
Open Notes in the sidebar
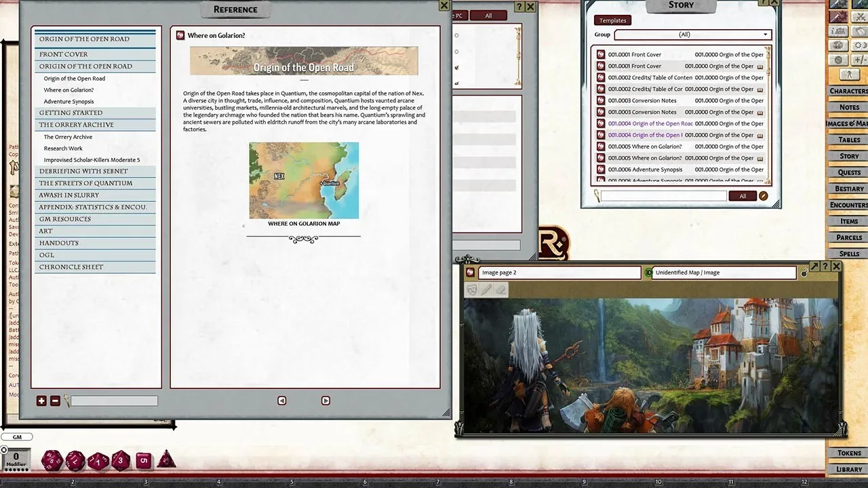(x=848, y=107)
